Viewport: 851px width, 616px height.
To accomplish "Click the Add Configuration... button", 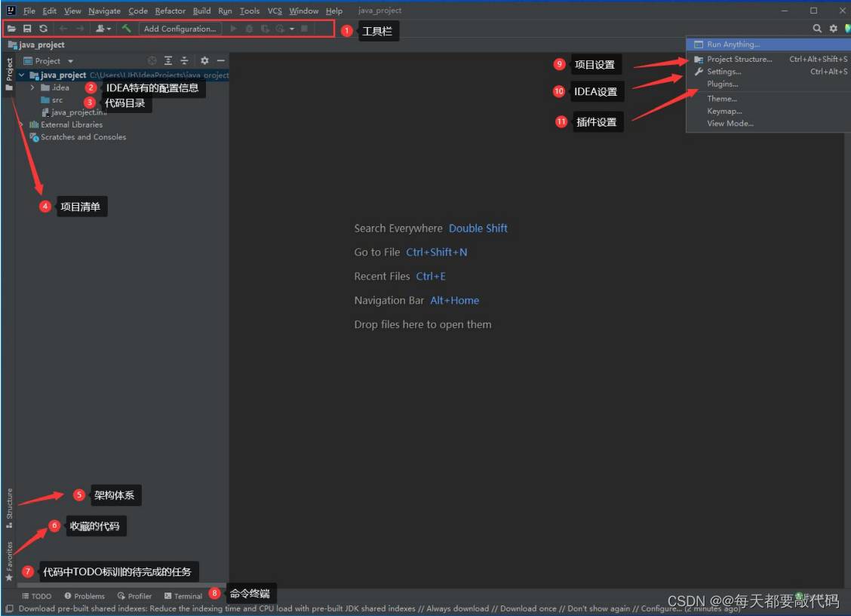I will click(x=180, y=29).
